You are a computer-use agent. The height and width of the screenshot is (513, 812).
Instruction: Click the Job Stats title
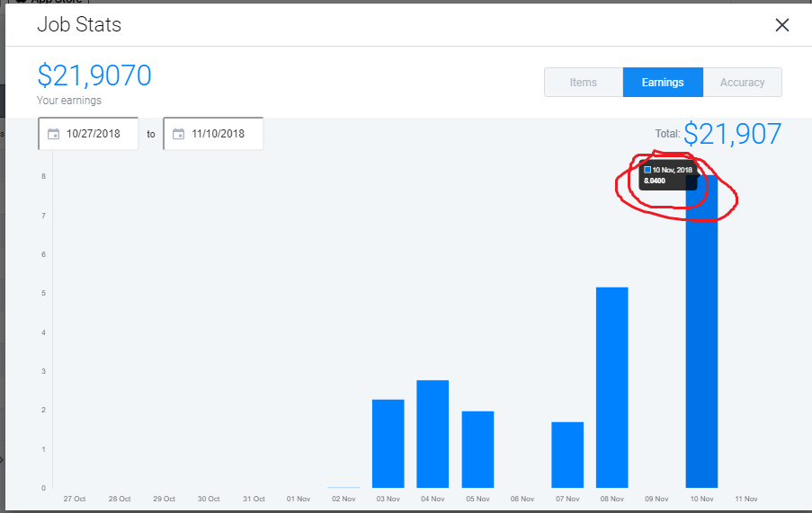[79, 25]
